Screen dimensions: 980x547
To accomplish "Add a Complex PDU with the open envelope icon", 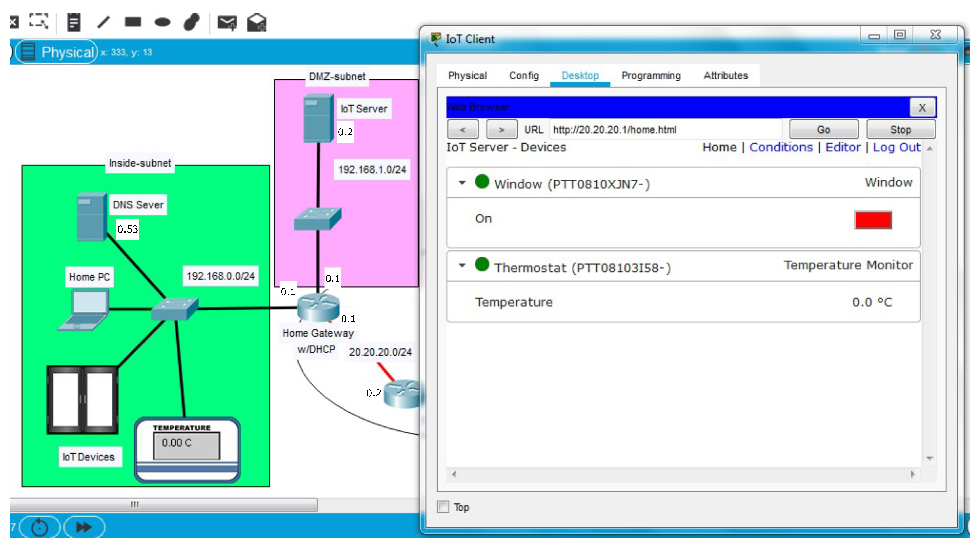I will click(x=257, y=23).
